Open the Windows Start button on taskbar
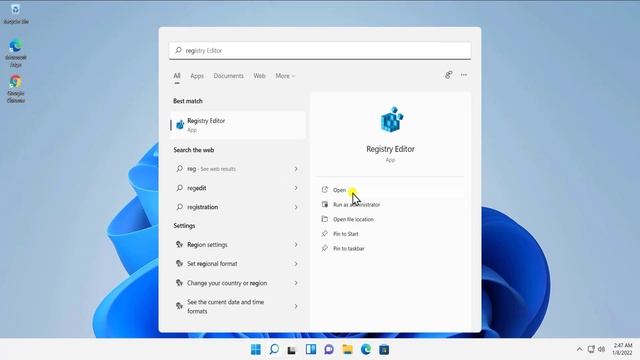 tap(256, 349)
